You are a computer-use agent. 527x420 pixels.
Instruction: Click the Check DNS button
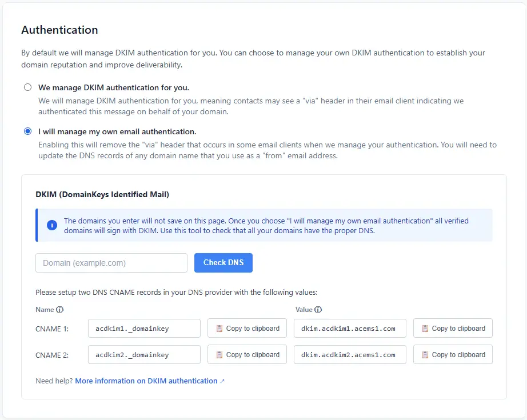(x=223, y=263)
